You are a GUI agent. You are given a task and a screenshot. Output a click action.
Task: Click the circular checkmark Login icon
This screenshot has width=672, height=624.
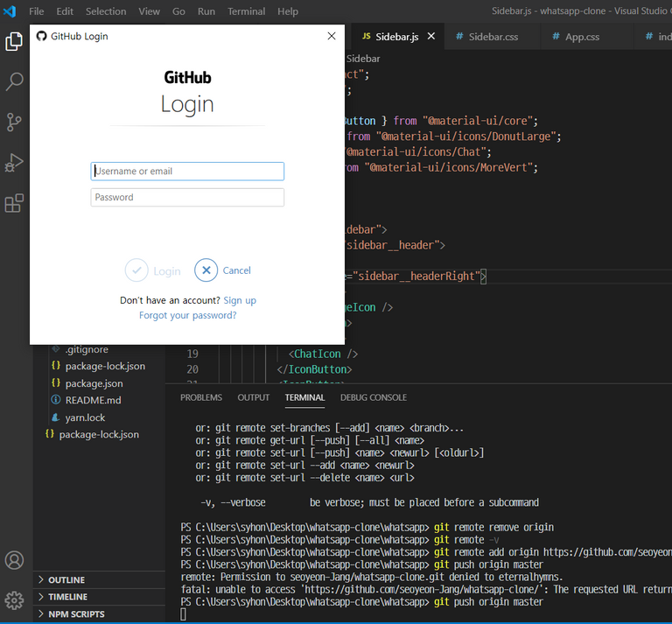136,270
